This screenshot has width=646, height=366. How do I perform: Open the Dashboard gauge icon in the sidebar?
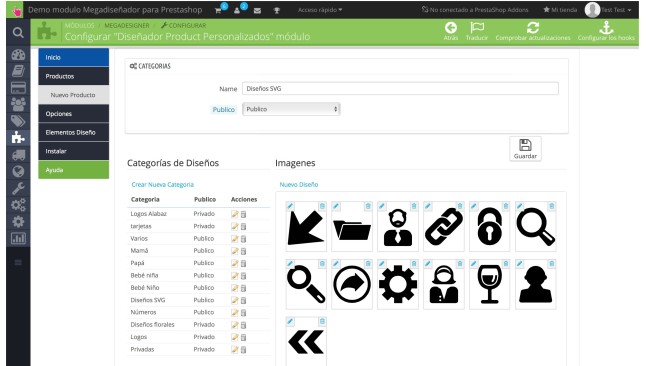[18, 55]
